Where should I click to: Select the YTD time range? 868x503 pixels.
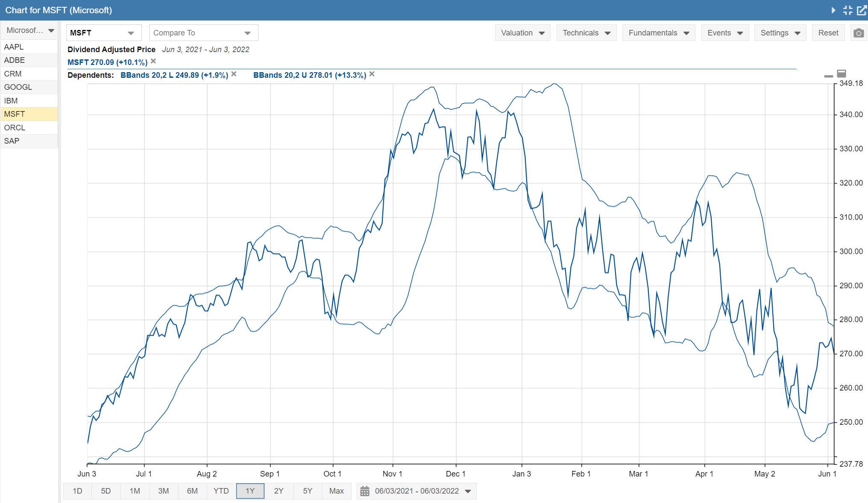(x=221, y=491)
